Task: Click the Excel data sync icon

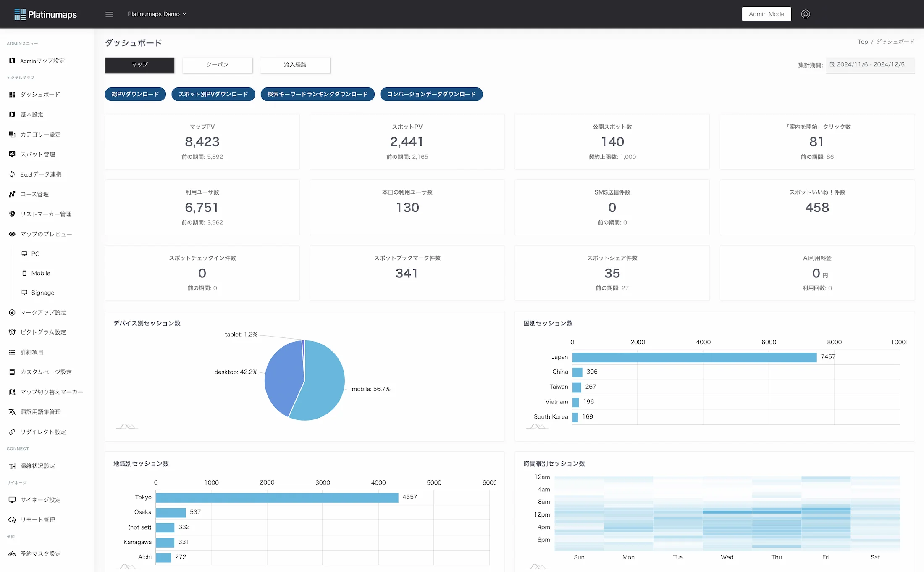Action: [x=12, y=174]
